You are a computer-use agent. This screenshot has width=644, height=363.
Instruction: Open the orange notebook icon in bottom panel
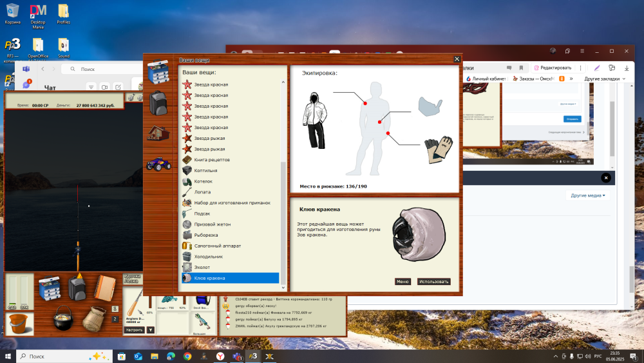104,288
